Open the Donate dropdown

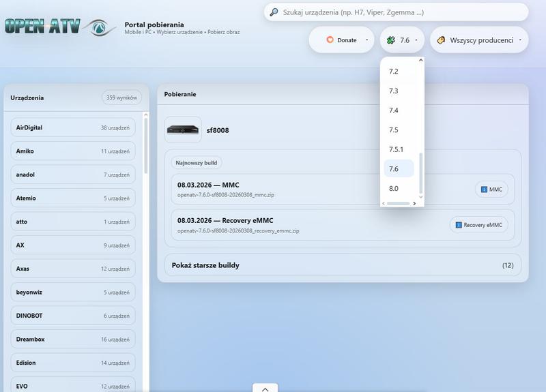click(x=341, y=40)
